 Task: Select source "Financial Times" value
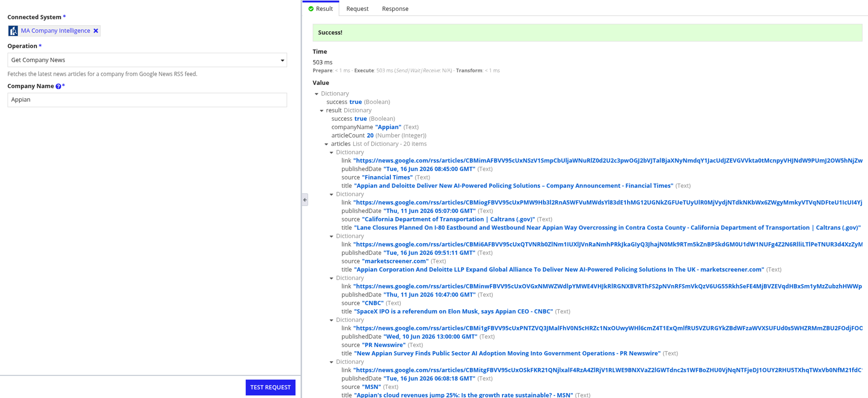387,177
